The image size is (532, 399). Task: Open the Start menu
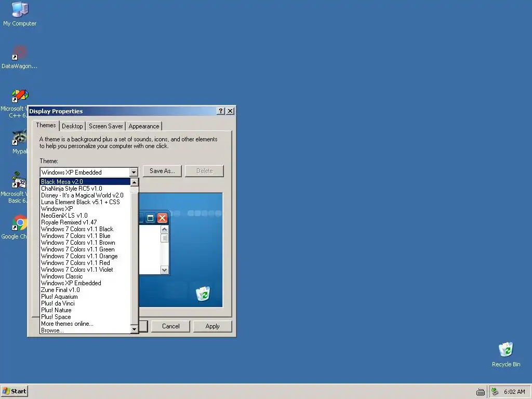tap(14, 391)
